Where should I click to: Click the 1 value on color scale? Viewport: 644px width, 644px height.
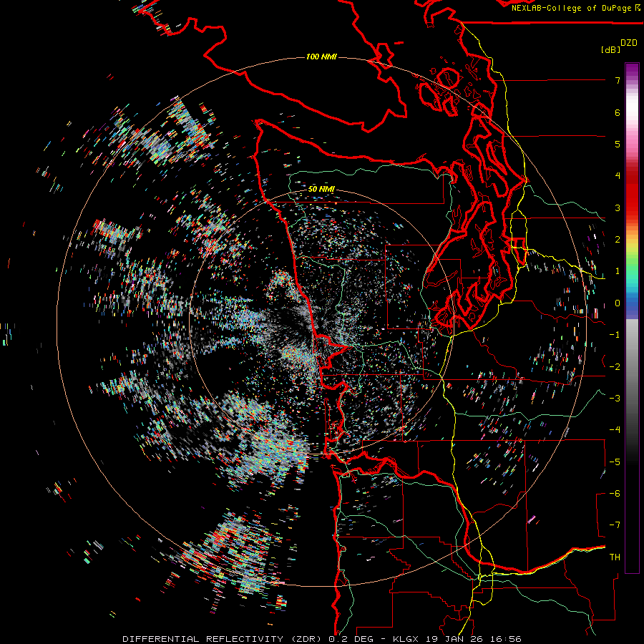[618, 271]
